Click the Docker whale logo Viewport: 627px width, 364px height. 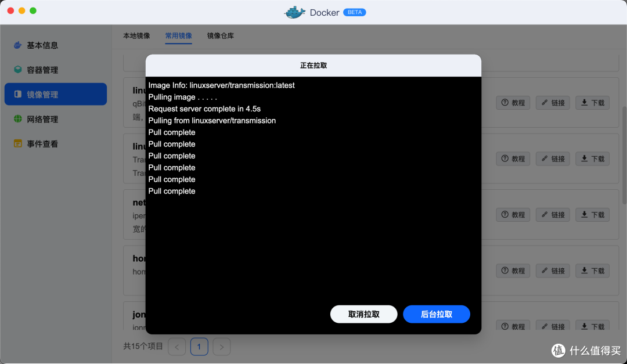point(295,12)
